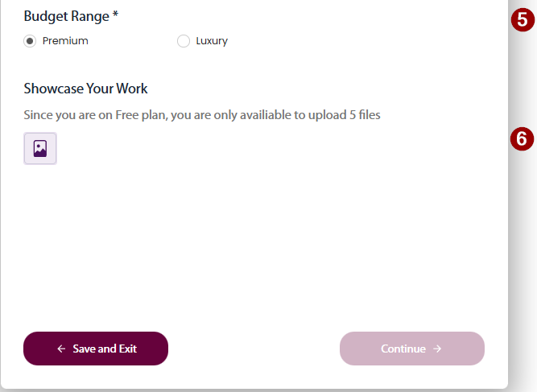Click the Showcase Your Work heading
The height and width of the screenshot is (392, 537).
pos(85,89)
